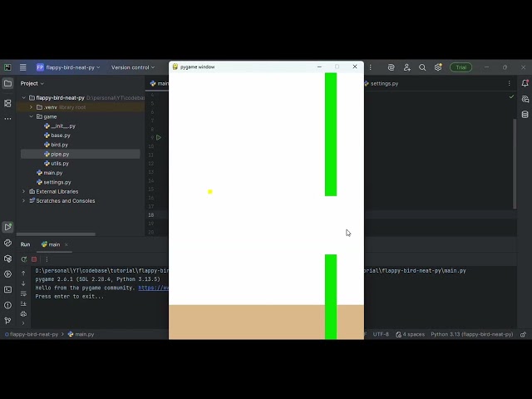Click the pygame window title bar icon
Viewport: 532px width, 399px height.
coord(175,66)
